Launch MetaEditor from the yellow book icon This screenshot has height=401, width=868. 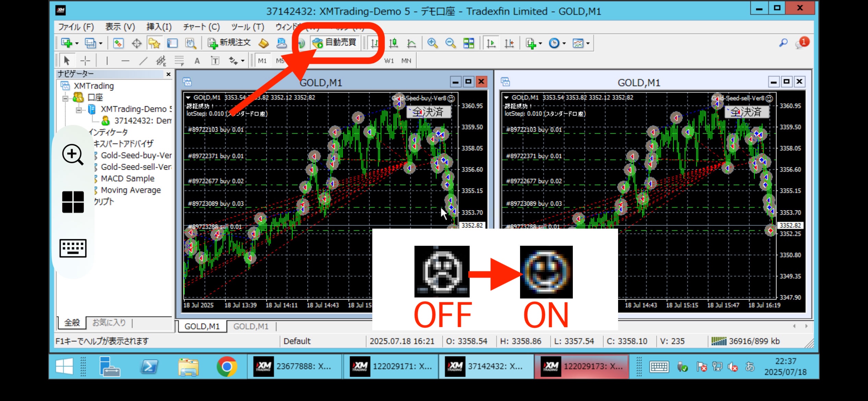point(263,44)
